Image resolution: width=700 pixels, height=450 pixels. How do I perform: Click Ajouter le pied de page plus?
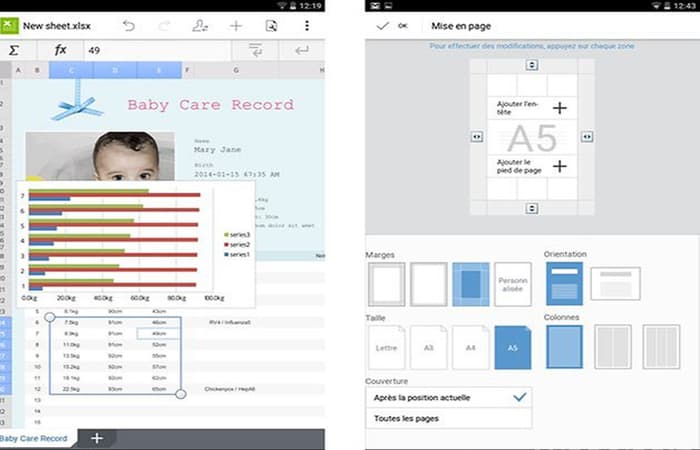click(560, 166)
